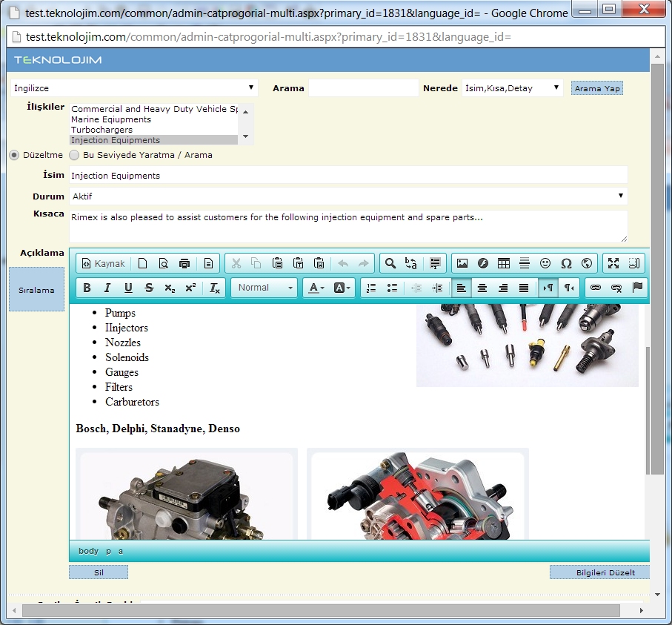672x625 pixels.
Task: Toggle superscript formatting
Action: pos(190,288)
